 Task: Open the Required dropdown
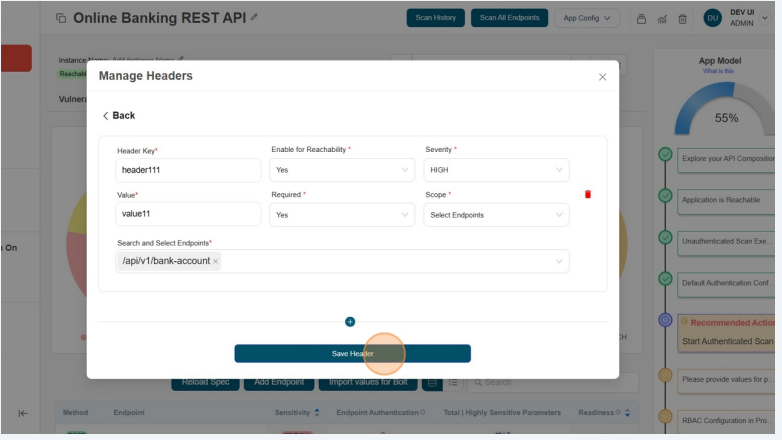click(x=342, y=215)
